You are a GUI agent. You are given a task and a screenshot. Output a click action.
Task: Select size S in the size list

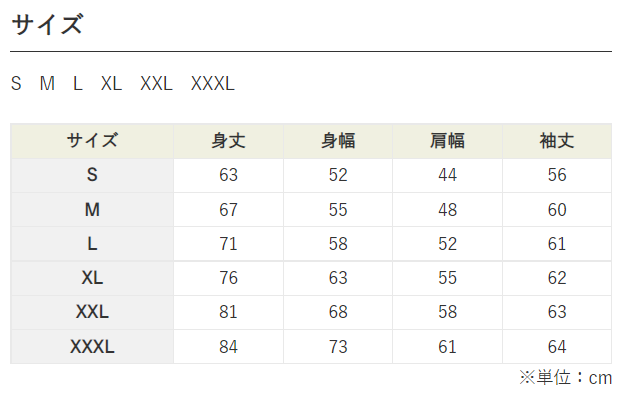pos(16,84)
